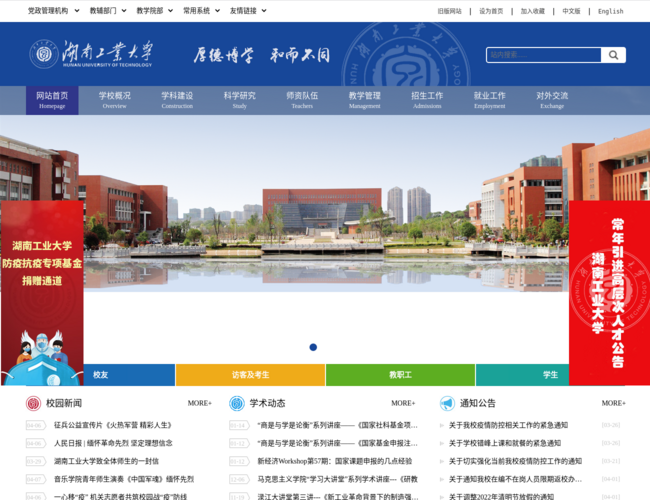Image resolution: width=650 pixels, height=500 pixels.
Task: Open 招生工作 Admissions menu
Action: pos(427,100)
